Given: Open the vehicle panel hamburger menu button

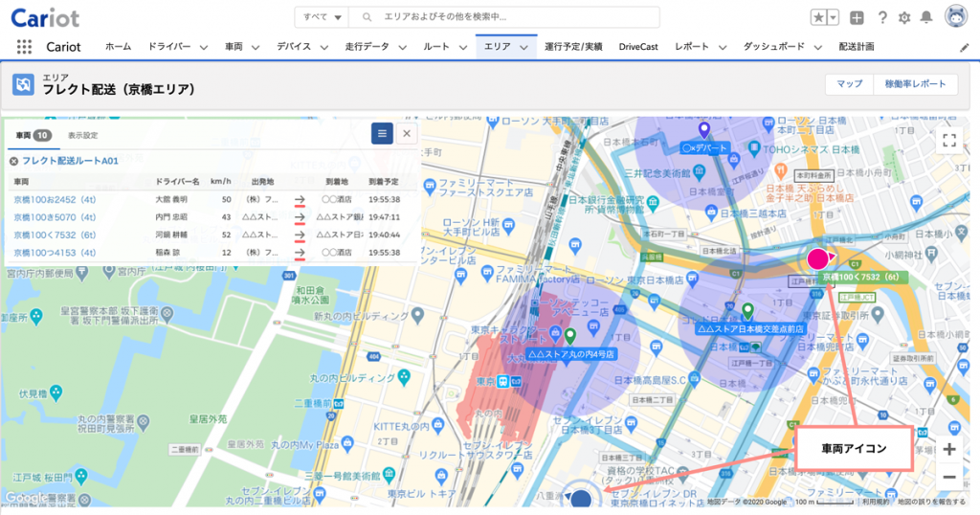Looking at the screenshot, I should pos(382,133).
